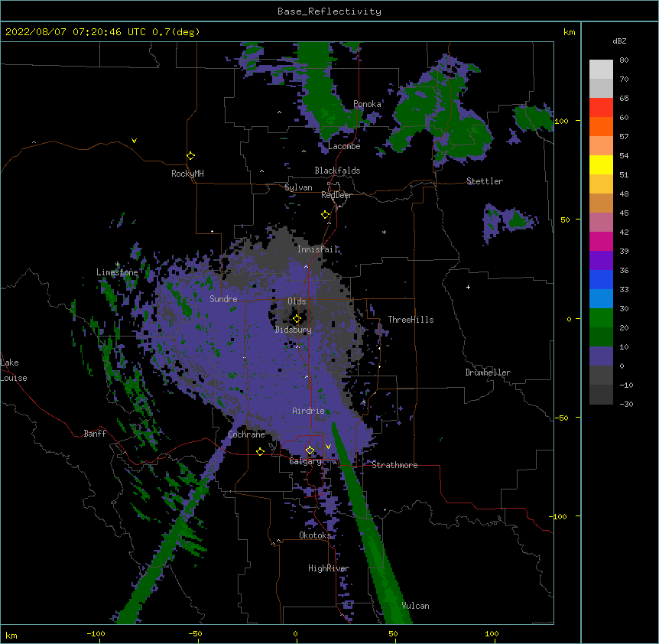Select the HighRiver label

click(x=329, y=568)
